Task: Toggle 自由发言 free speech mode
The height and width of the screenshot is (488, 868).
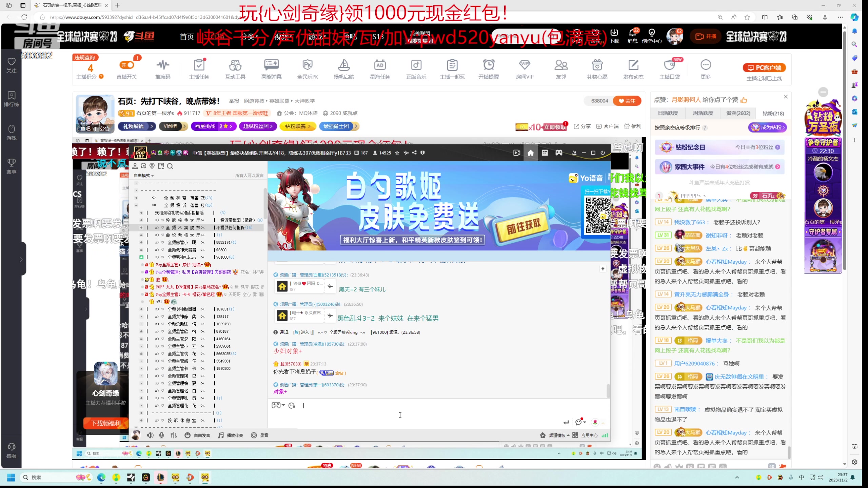Action: tap(198, 435)
